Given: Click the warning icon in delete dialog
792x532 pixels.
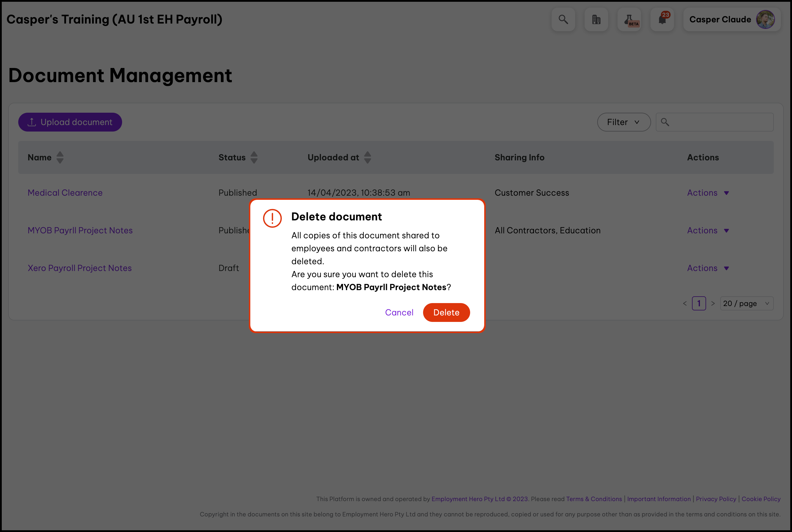Looking at the screenshot, I should pos(272,218).
